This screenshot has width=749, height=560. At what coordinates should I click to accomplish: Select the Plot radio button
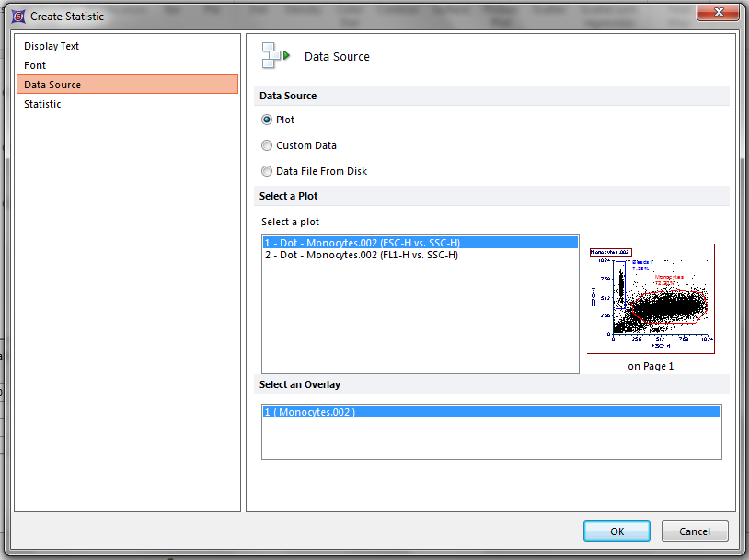[x=267, y=120]
